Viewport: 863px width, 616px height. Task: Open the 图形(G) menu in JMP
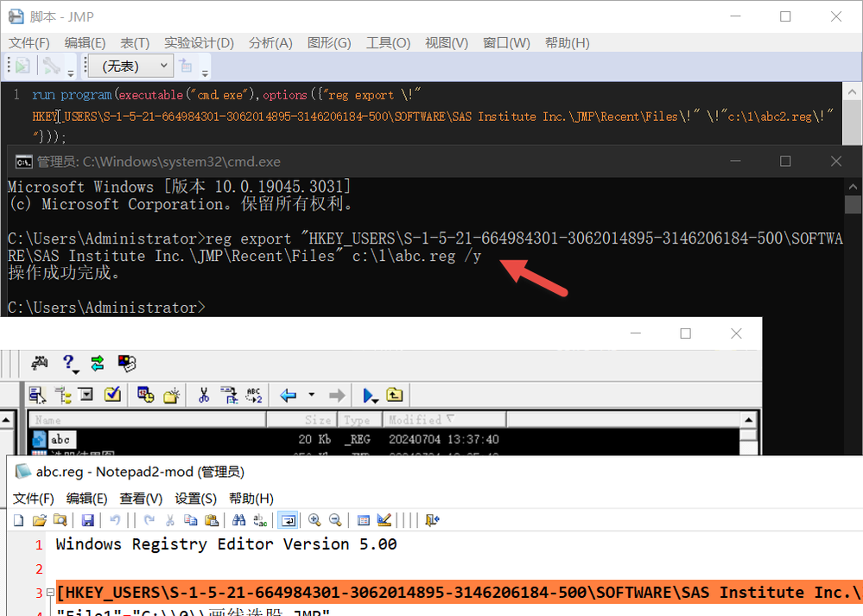pos(329,43)
